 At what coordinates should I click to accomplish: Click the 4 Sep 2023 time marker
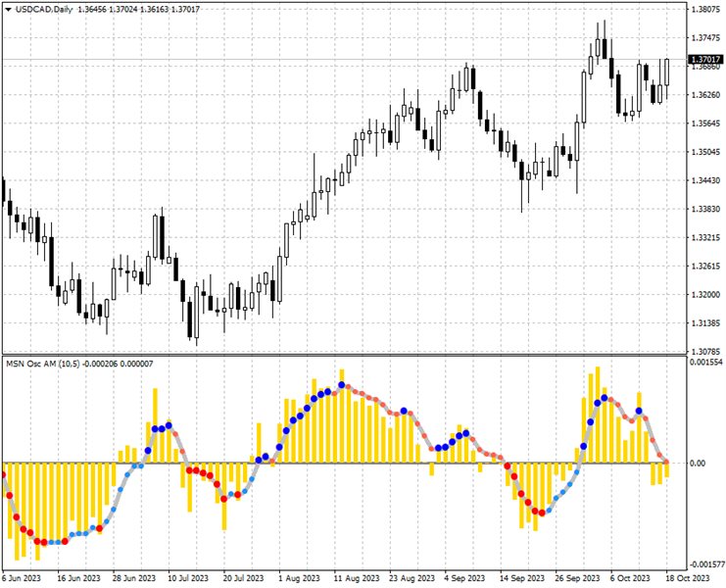click(x=462, y=579)
